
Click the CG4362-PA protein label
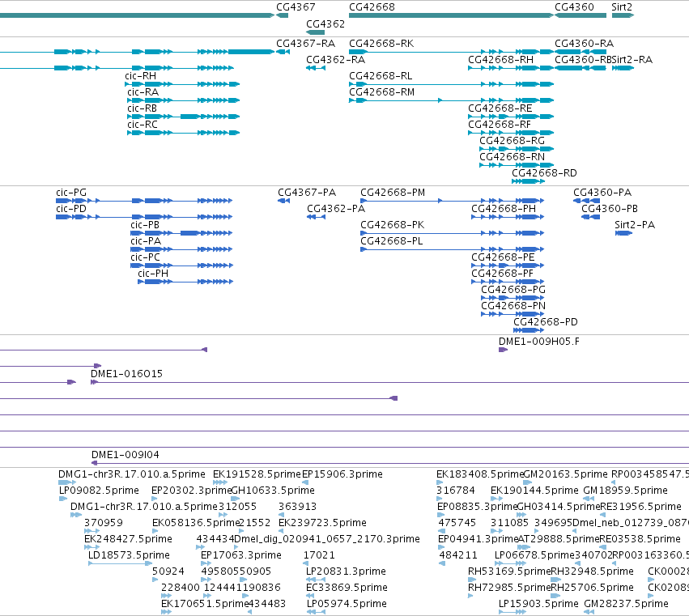pos(336,209)
